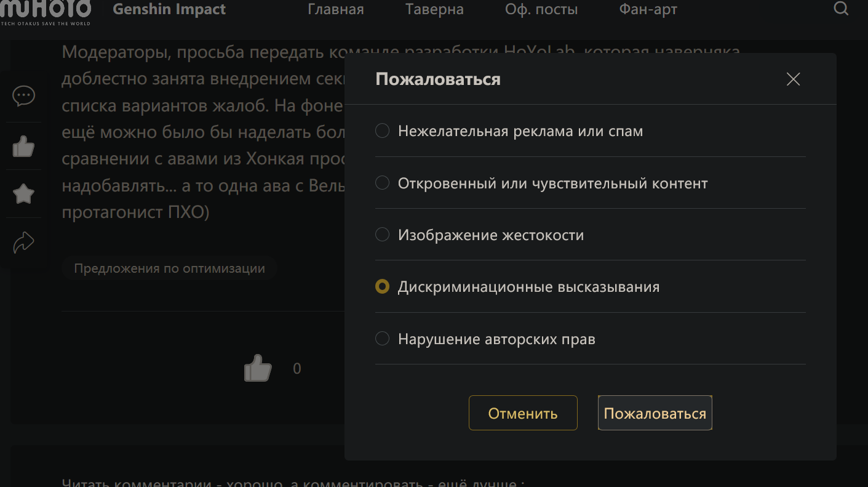Select 'Дискриминационные высказывания' radio button
This screenshot has height=487, width=868.
[x=383, y=287]
